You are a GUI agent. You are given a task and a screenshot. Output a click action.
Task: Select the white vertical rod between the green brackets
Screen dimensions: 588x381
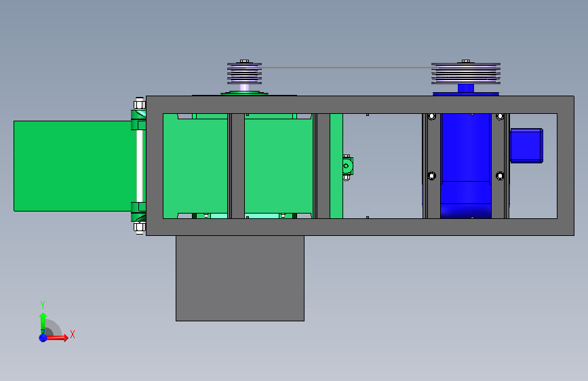coord(140,166)
